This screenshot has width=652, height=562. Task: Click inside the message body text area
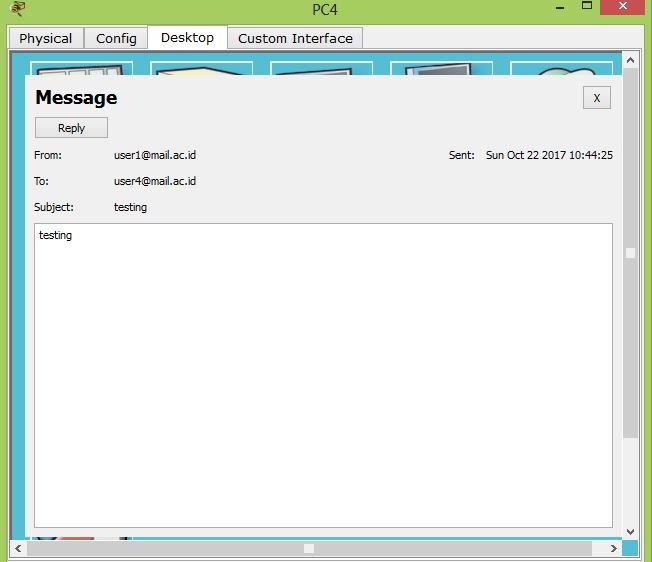pos(323,375)
